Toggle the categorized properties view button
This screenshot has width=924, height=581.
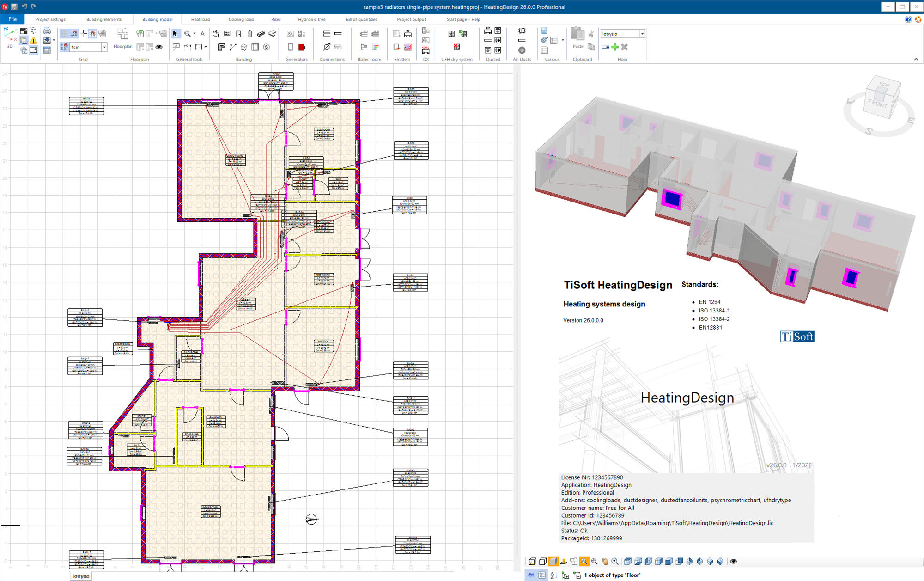[x=542, y=575]
